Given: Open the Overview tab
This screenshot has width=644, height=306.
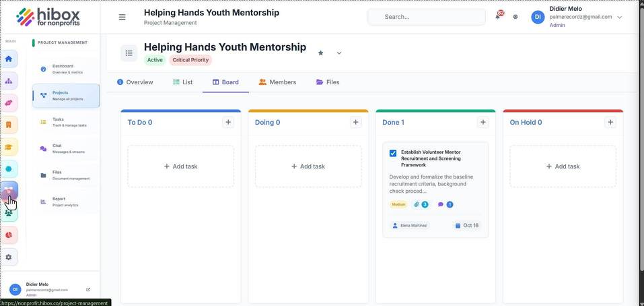Looking at the screenshot, I should click(x=135, y=82).
